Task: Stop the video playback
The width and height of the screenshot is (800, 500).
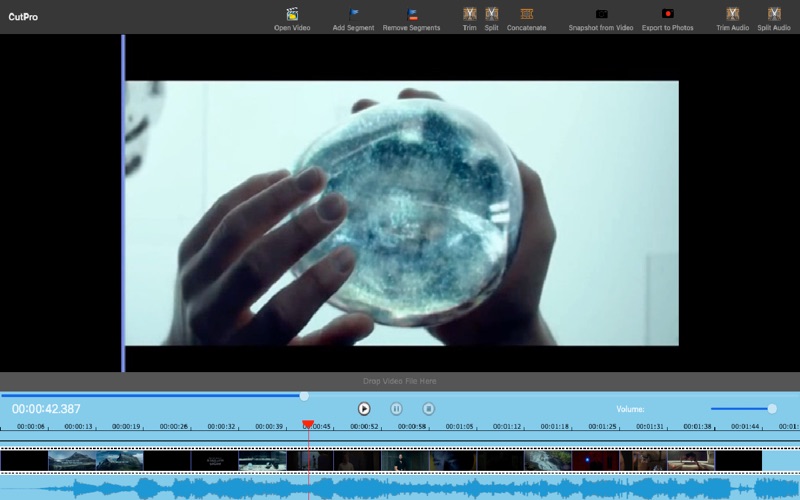Action: point(429,409)
